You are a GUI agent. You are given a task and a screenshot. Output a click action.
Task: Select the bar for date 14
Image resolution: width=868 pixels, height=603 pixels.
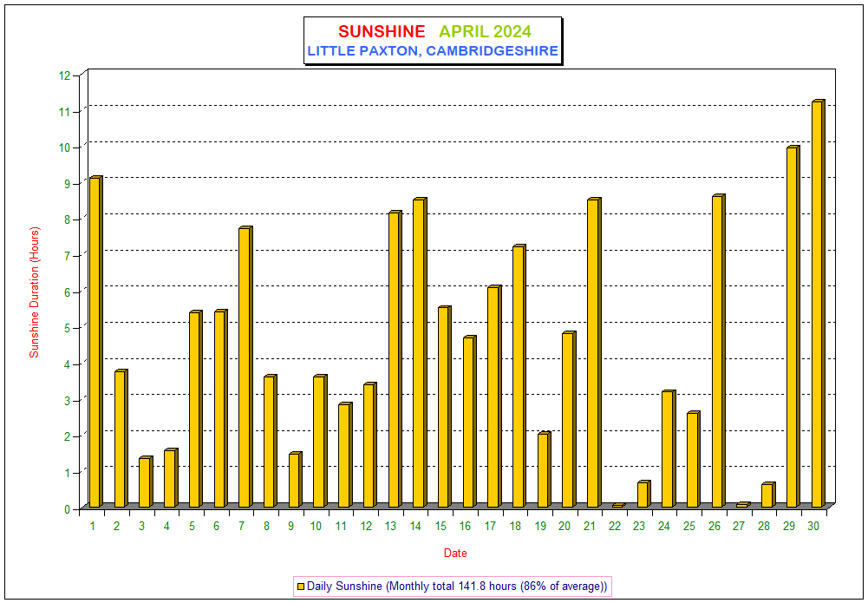tap(420, 353)
